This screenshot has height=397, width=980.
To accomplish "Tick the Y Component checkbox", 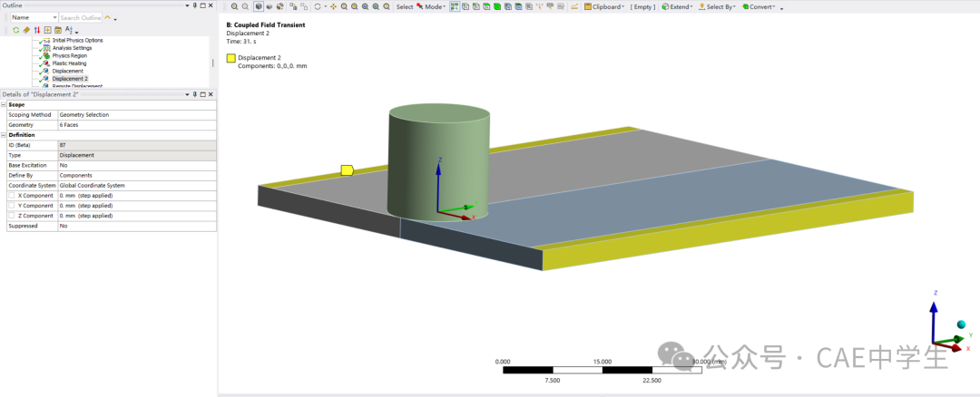I will [11, 206].
